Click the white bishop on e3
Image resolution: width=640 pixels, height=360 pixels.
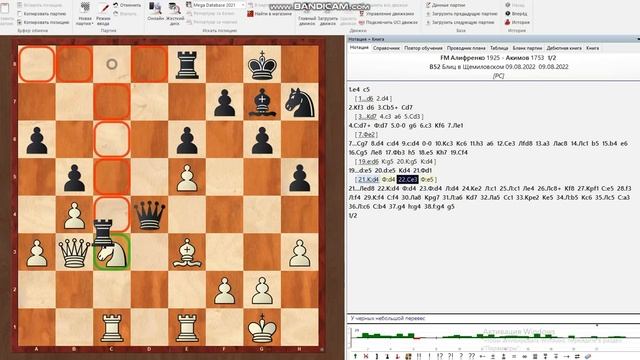click(187, 252)
